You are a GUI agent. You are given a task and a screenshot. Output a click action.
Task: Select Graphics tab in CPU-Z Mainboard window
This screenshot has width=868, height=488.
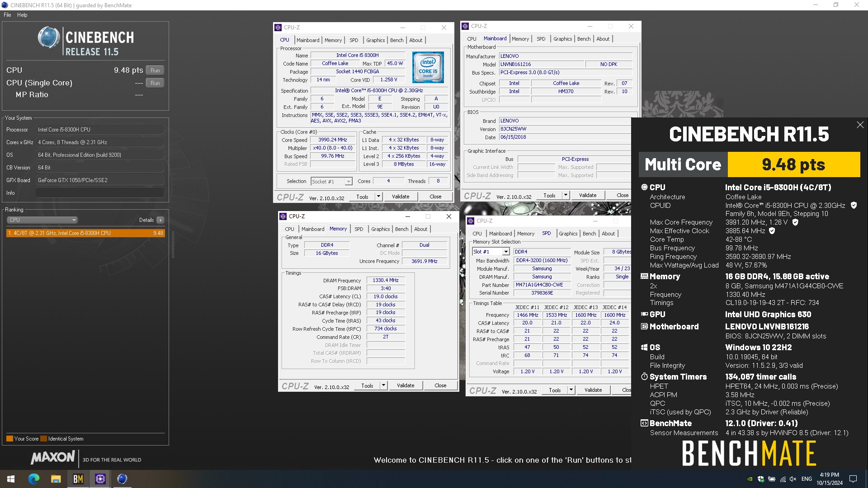tap(562, 39)
